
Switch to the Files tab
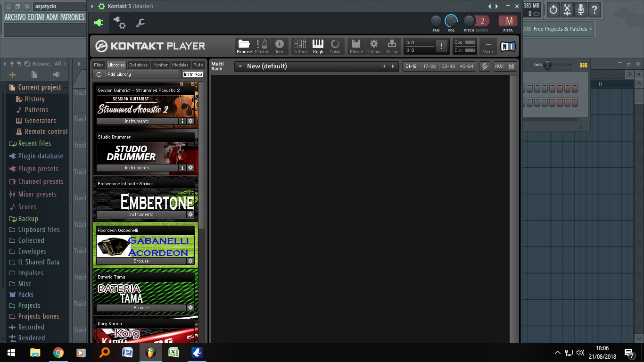[x=99, y=65]
